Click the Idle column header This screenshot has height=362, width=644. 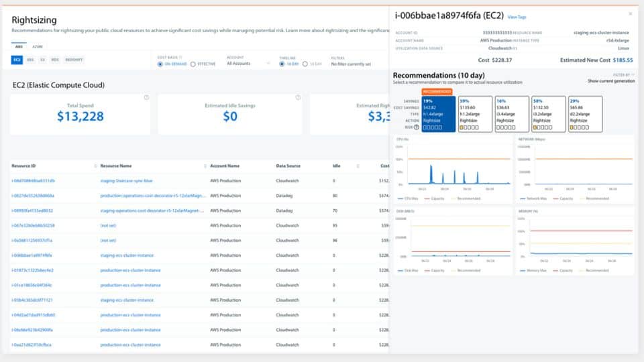point(336,166)
